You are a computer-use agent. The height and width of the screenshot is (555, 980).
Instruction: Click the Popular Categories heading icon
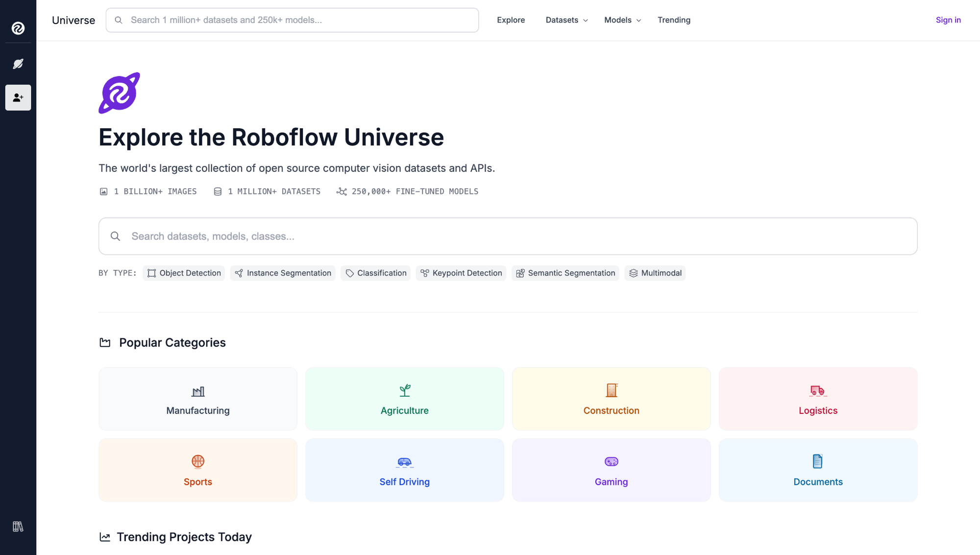(105, 342)
